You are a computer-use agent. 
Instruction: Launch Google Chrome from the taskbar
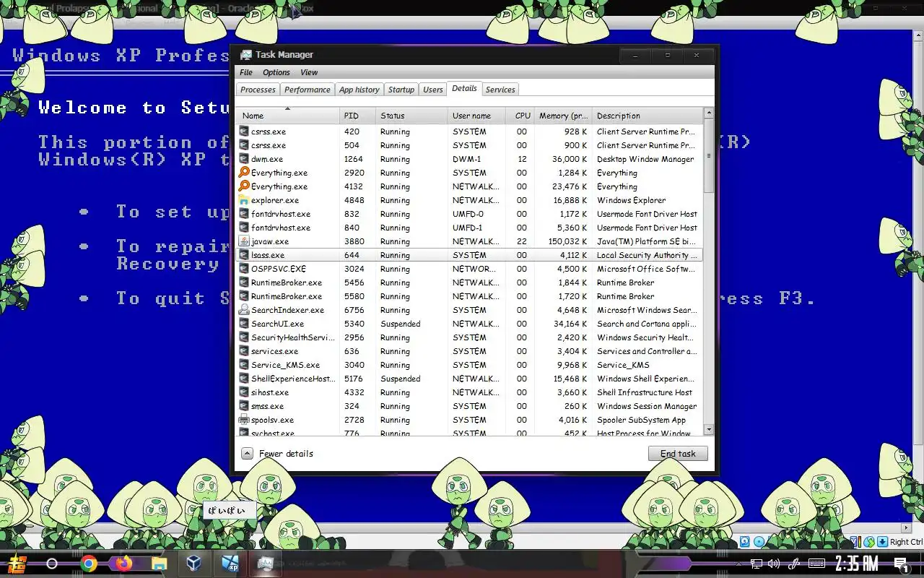[x=89, y=564]
